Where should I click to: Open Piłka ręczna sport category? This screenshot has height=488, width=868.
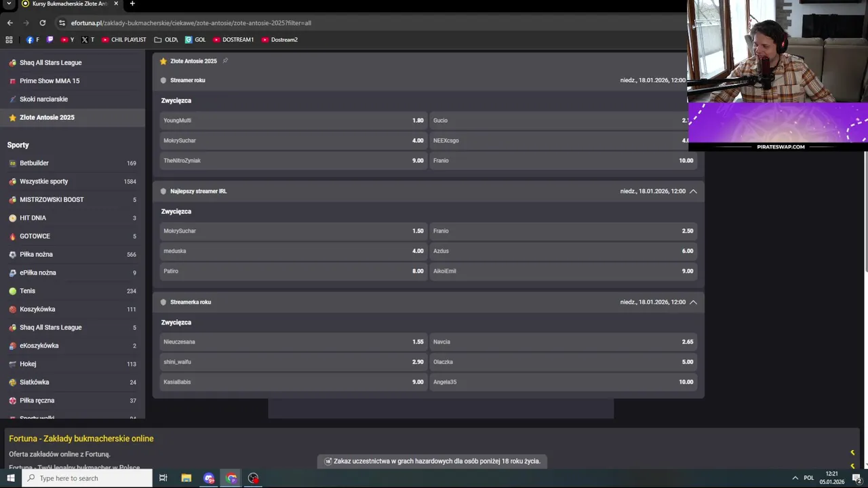[73, 401]
